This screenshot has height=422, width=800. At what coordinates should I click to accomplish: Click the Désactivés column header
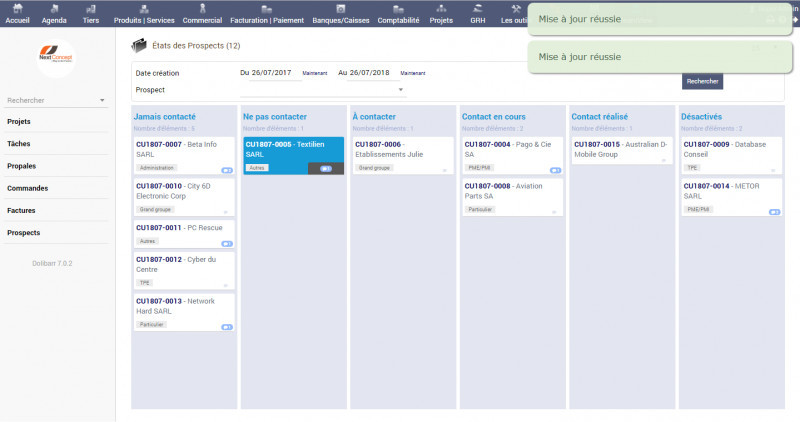tap(702, 117)
